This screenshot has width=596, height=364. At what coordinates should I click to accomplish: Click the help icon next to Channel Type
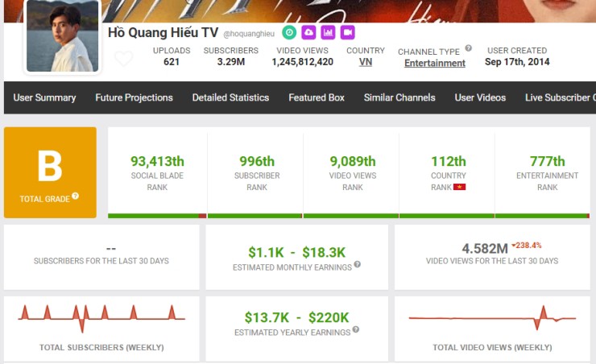[469, 48]
